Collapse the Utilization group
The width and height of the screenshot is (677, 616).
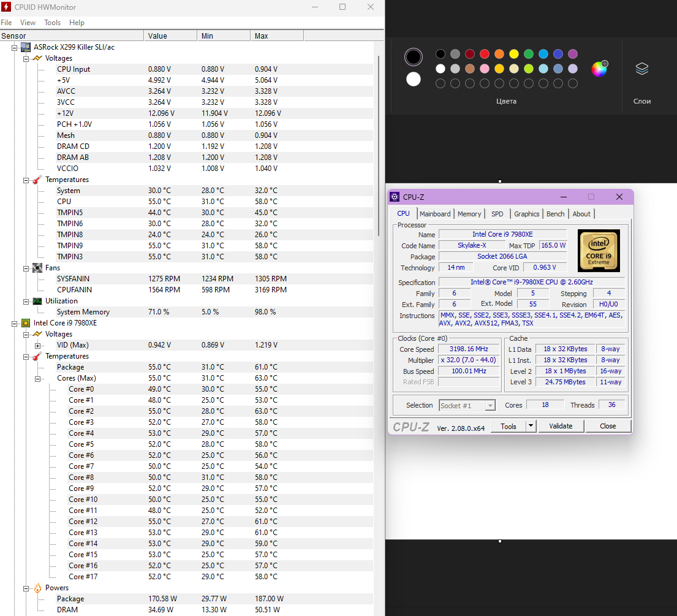(26, 302)
